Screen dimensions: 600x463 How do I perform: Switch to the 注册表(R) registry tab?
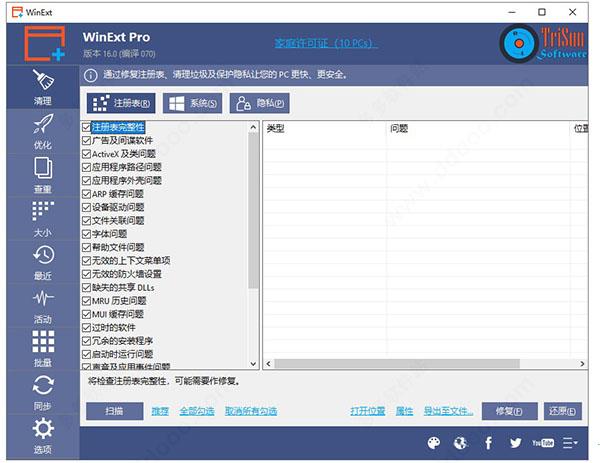(121, 103)
